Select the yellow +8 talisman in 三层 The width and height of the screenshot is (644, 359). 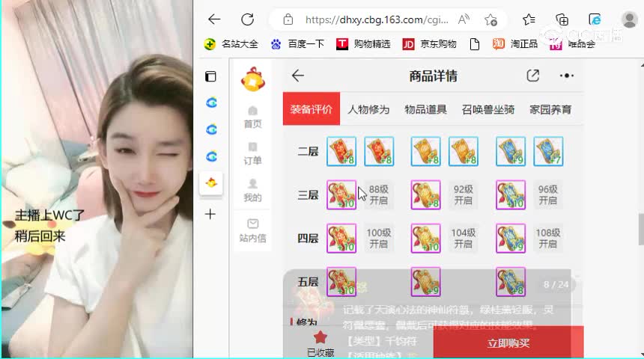[426, 195]
